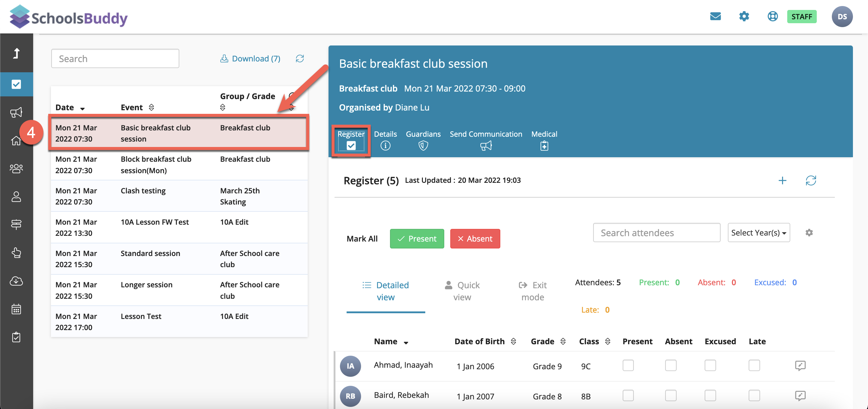Screen dimensions: 868x409
Task: Add a note for Ahmad, Inaayah
Action: pos(800,365)
